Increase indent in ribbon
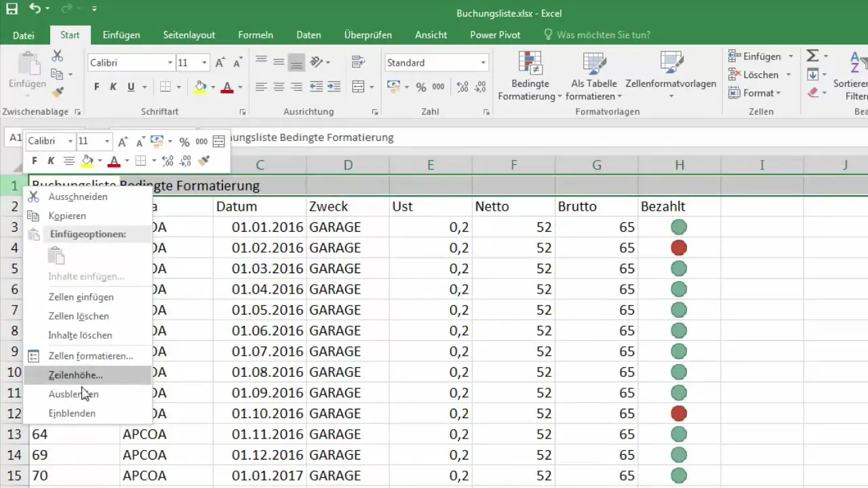 (x=334, y=87)
